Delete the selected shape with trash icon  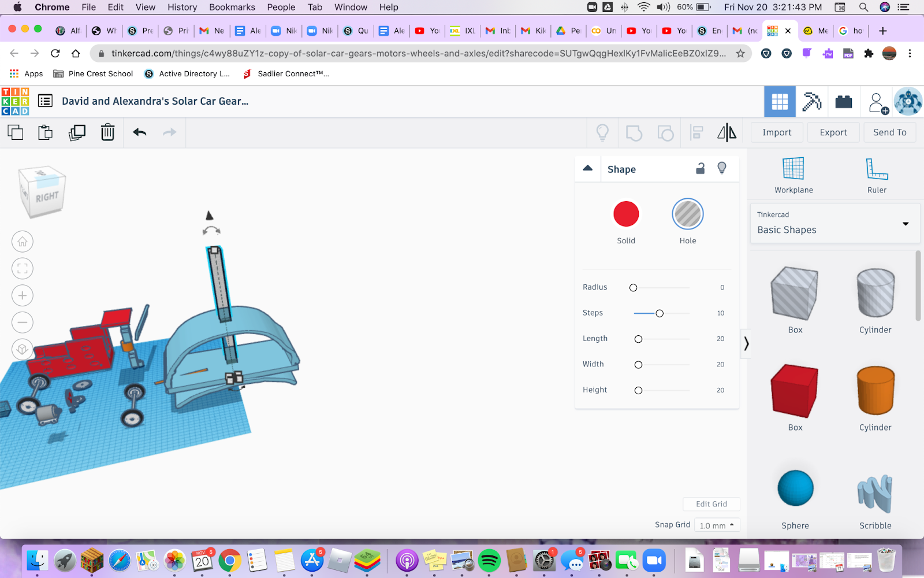pos(107,132)
